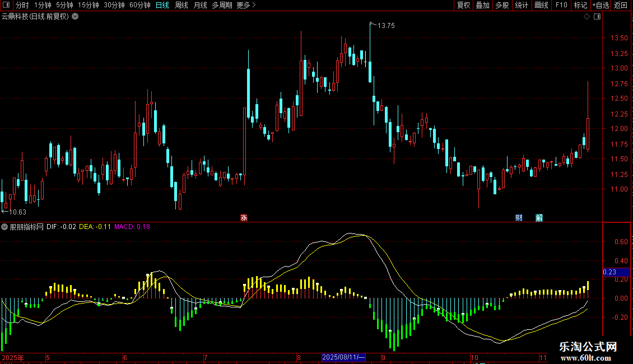Add stock via +自选 button

pos(600,5)
